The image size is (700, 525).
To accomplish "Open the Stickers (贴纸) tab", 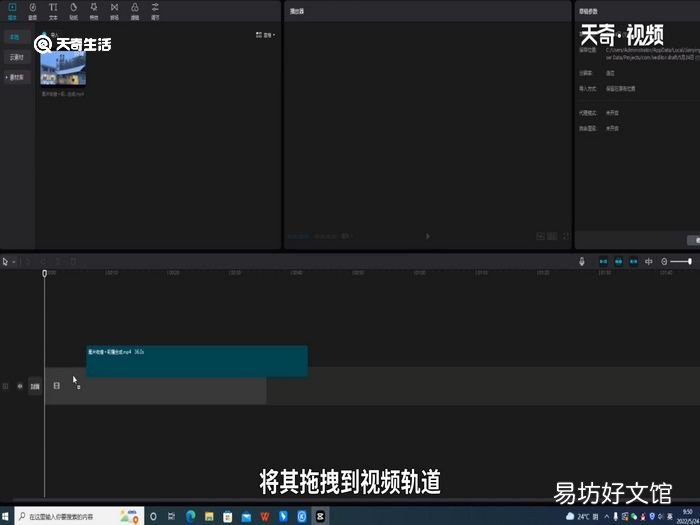I will click(x=74, y=11).
